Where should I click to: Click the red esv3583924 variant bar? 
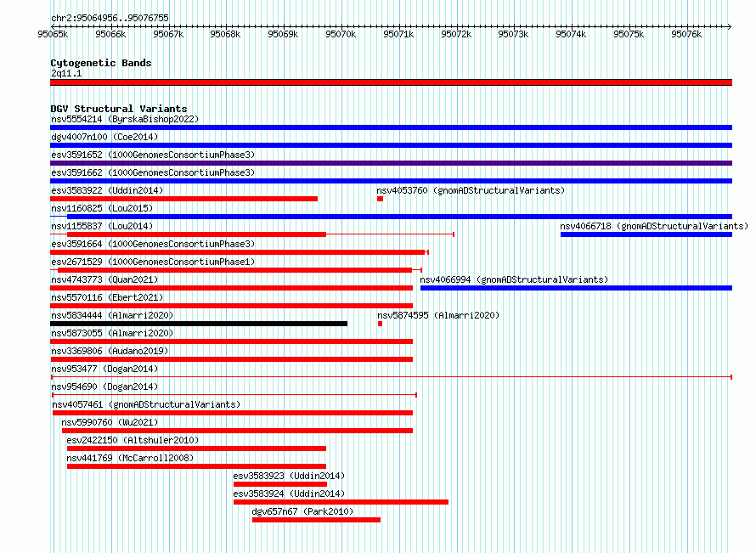[x=341, y=502]
